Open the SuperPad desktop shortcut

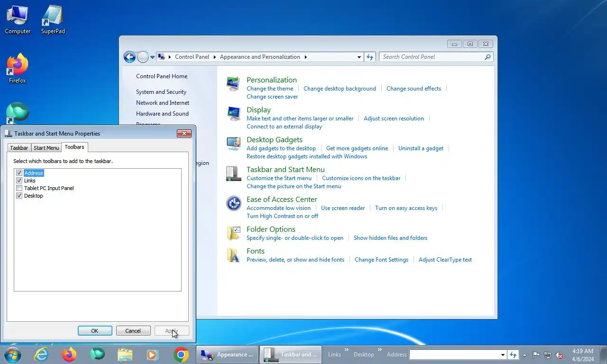(53, 20)
